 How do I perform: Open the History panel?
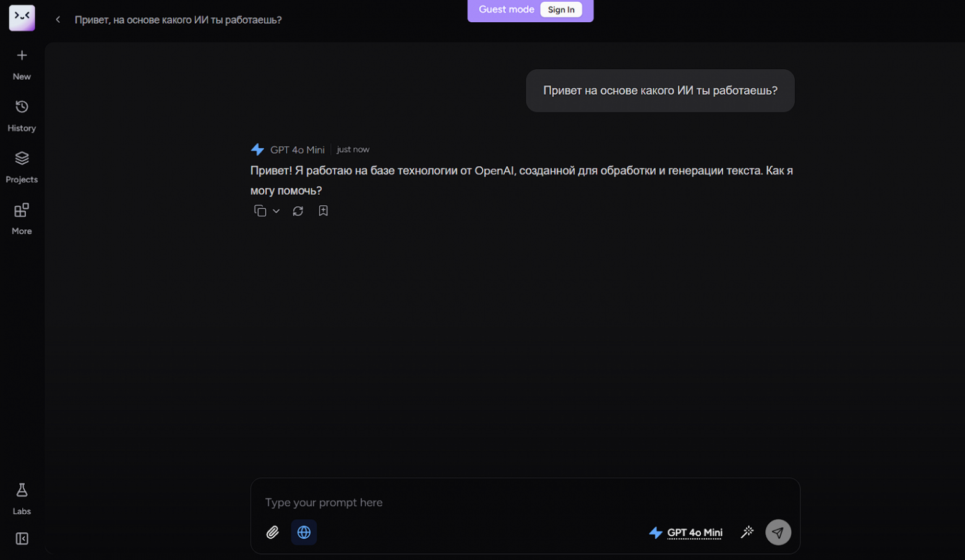pyautogui.click(x=22, y=116)
